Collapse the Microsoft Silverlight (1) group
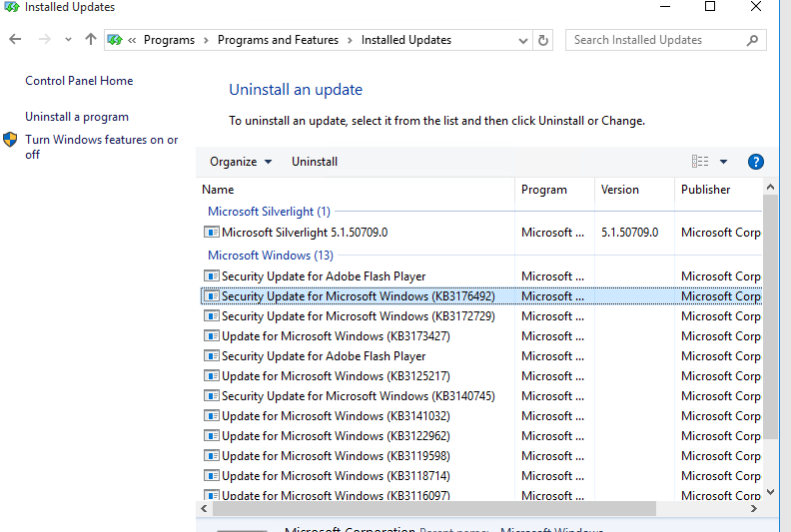The image size is (791, 532). tap(269, 212)
